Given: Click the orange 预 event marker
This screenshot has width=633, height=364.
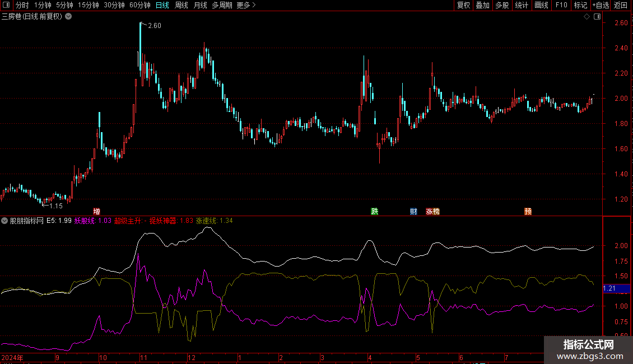Looking at the screenshot, I should point(528,212).
